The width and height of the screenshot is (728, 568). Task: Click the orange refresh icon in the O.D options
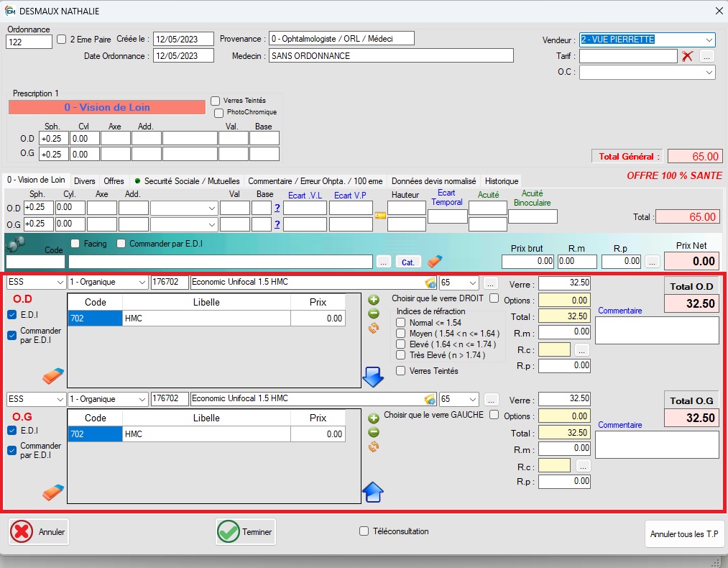tap(374, 328)
